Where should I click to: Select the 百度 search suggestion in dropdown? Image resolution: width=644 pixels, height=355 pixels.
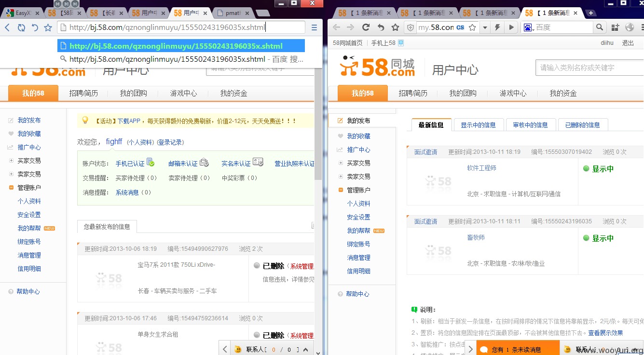[181, 59]
